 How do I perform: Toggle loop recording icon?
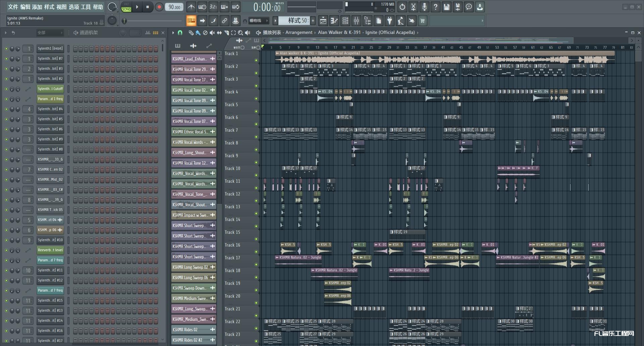tap(236, 7)
